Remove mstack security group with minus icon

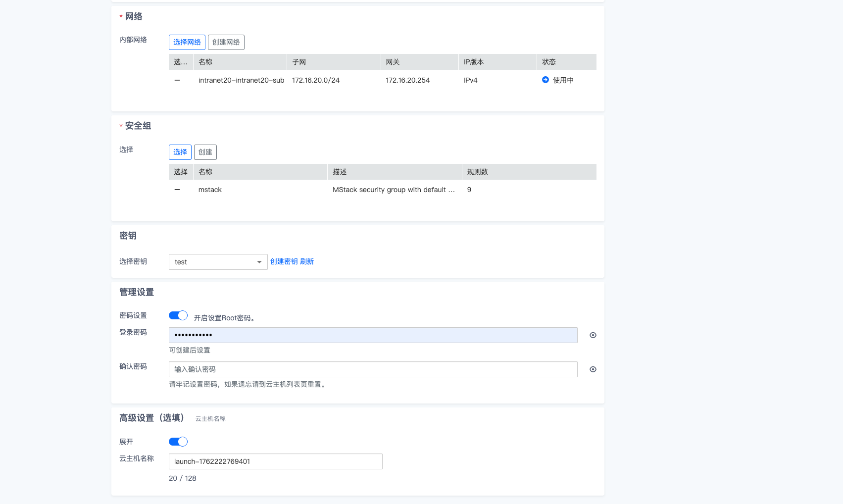click(x=177, y=190)
